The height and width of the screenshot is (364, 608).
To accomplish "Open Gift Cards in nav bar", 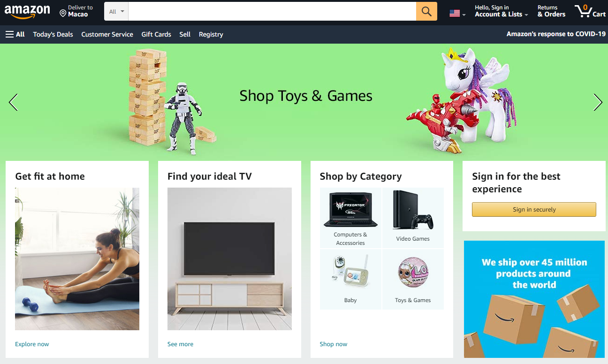I will coord(156,34).
